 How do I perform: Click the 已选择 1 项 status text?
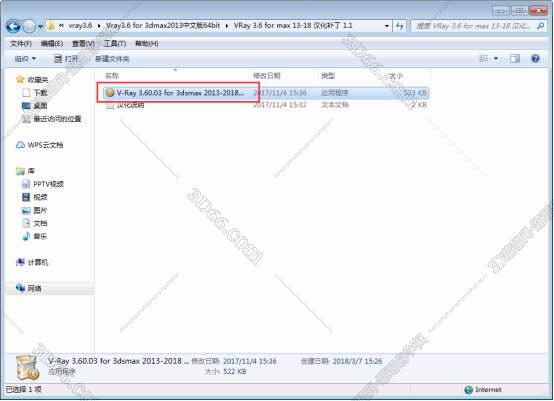pos(24,389)
